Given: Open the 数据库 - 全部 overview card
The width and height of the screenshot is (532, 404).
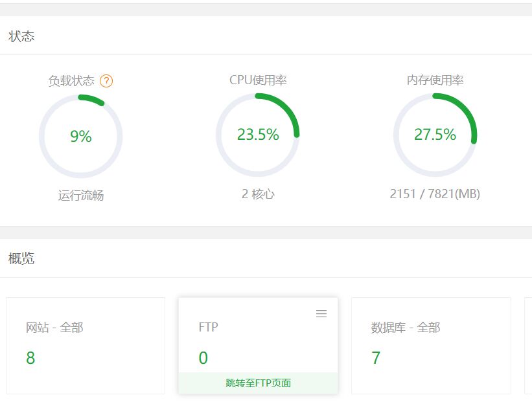Looking at the screenshot, I should (431, 346).
